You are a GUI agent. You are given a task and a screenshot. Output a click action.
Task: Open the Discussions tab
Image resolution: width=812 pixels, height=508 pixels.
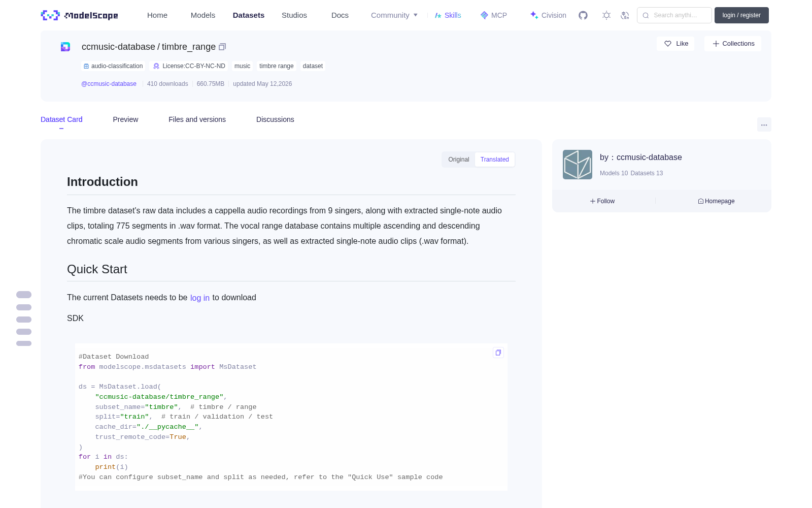275,119
